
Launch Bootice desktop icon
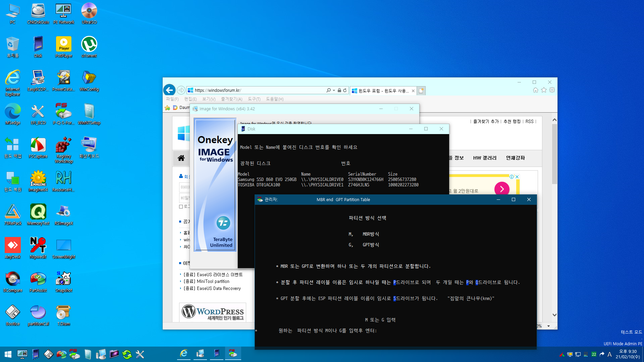(x=13, y=315)
